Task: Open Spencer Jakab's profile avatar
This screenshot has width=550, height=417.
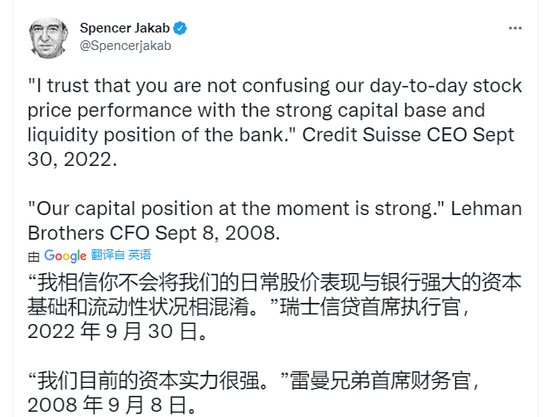Action: (48, 38)
